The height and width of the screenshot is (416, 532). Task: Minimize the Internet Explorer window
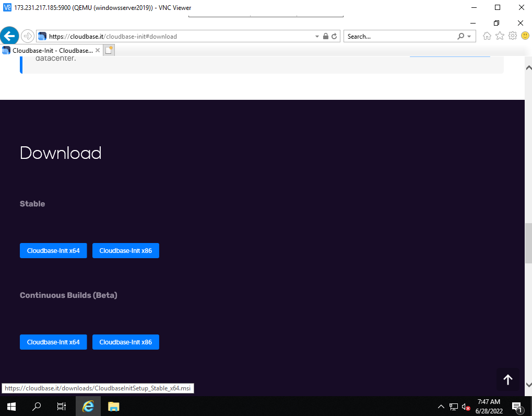[473, 23]
